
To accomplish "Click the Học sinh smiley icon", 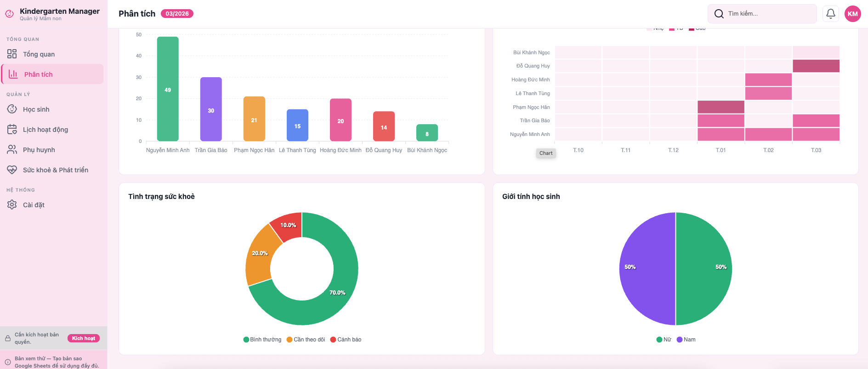I will pyautogui.click(x=12, y=109).
